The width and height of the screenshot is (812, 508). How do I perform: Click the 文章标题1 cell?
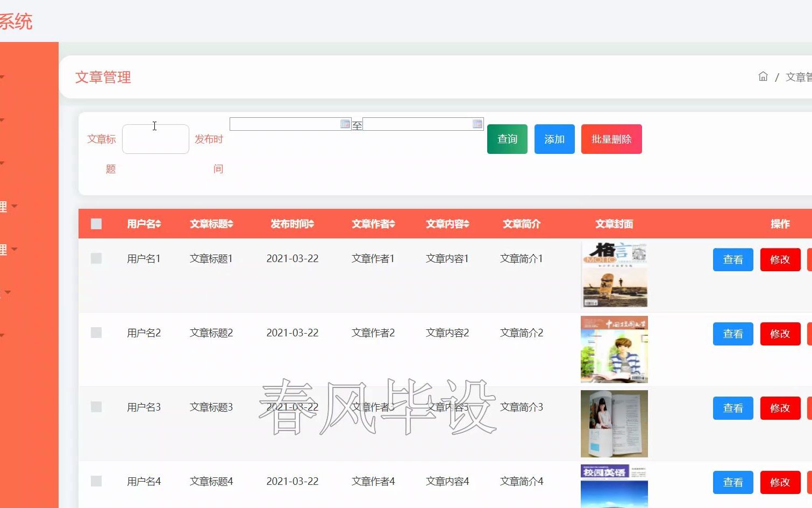pyautogui.click(x=211, y=259)
